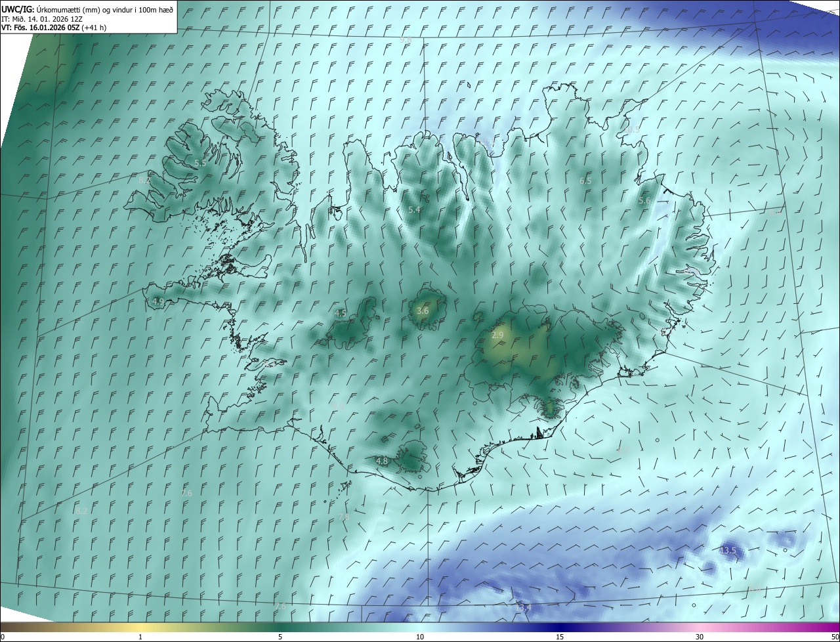Click the 5.6 value label
Viewport: 840px width, 642px height.
pos(644,201)
